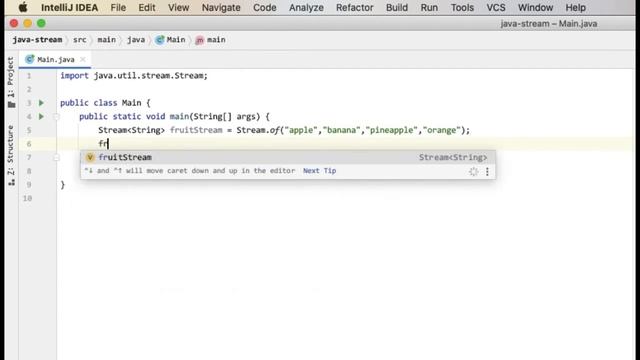The width and height of the screenshot is (640, 360).
Task: Click the import statement on line 1
Action: click(134, 76)
